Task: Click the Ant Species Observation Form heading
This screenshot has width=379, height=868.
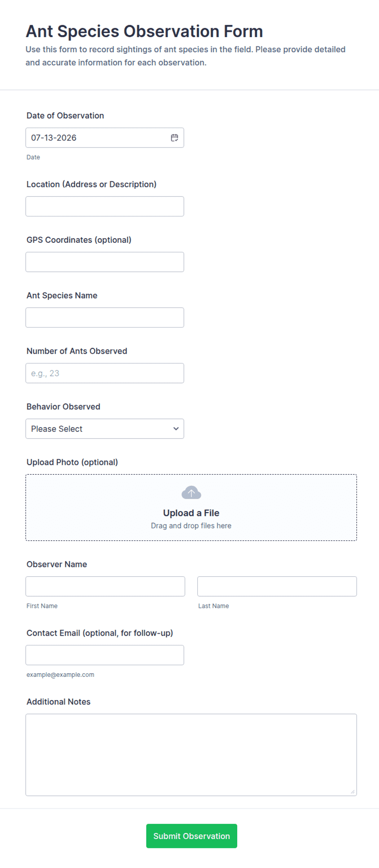Action: click(144, 31)
